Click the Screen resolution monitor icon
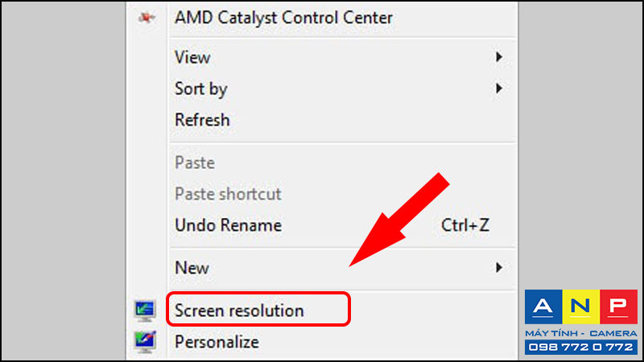 (145, 311)
